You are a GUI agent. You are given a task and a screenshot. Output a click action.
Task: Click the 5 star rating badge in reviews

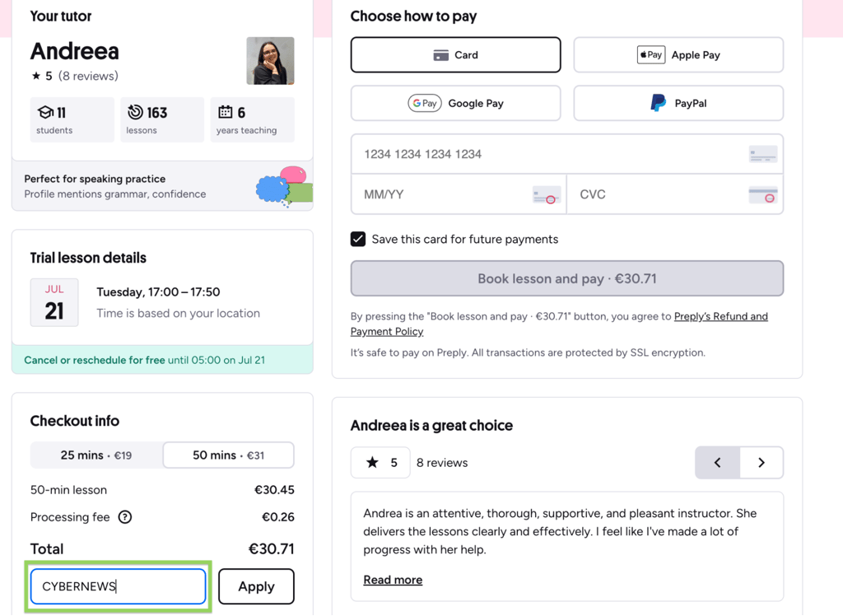click(380, 463)
